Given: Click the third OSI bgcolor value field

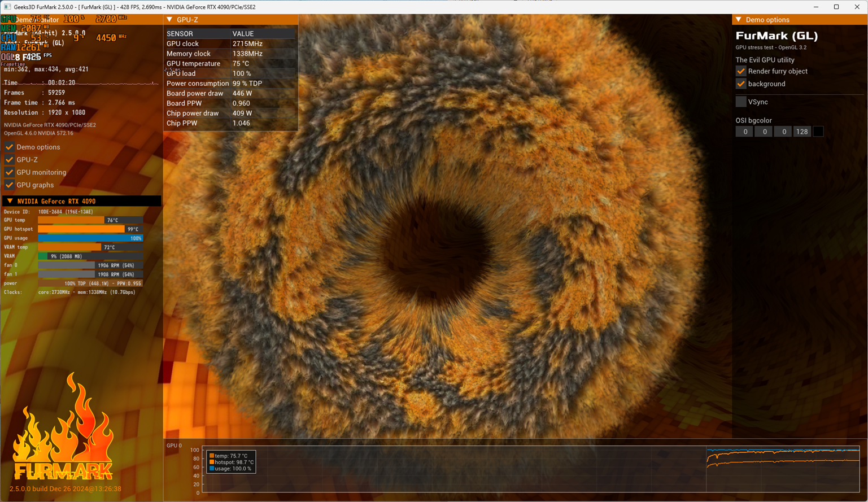Looking at the screenshot, I should click(783, 132).
